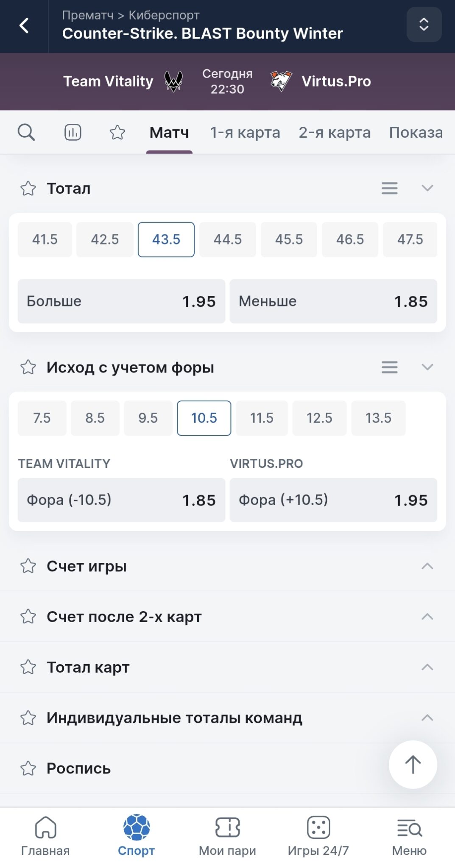Viewport: 455px width, 868px height.
Task: Tap the back arrow in header
Action: pyautogui.click(x=24, y=26)
